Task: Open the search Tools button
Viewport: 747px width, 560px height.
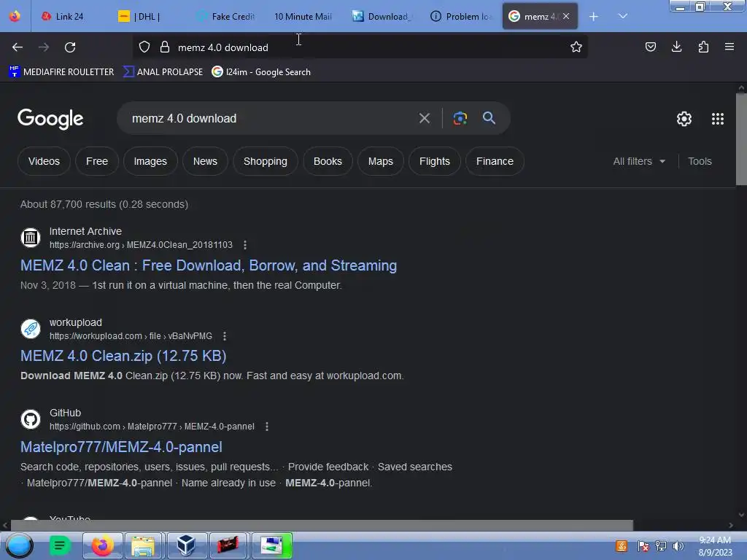Action: (x=700, y=161)
